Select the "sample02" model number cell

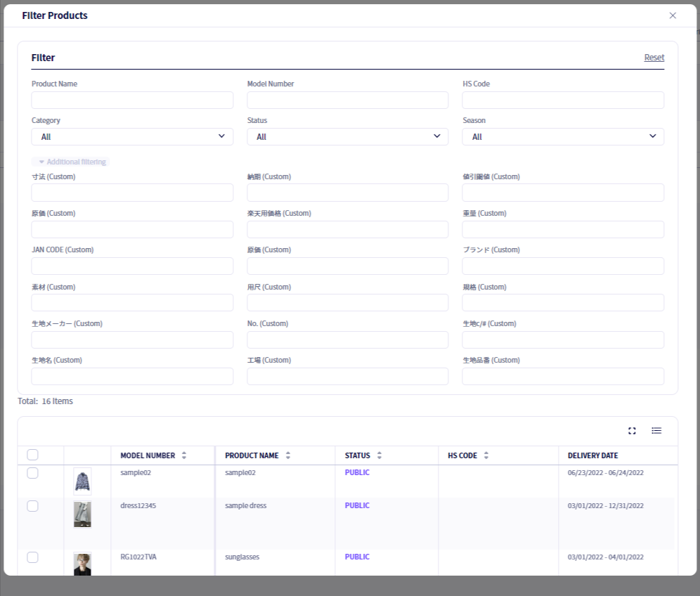136,473
